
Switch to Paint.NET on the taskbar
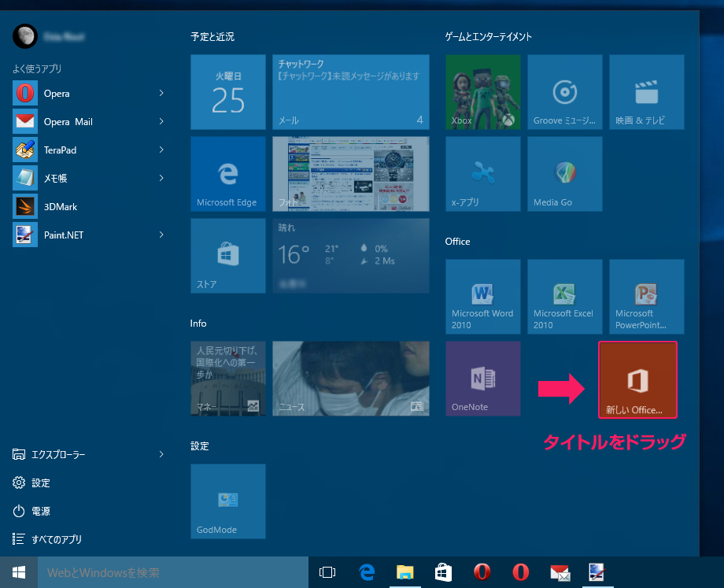coord(597,572)
